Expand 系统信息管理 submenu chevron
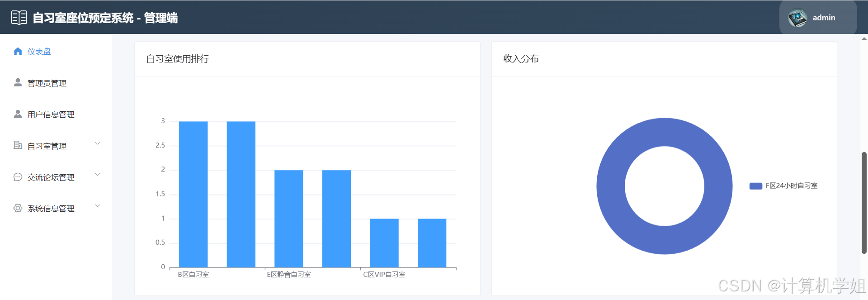Viewport: 868px width, 300px height. (x=98, y=206)
